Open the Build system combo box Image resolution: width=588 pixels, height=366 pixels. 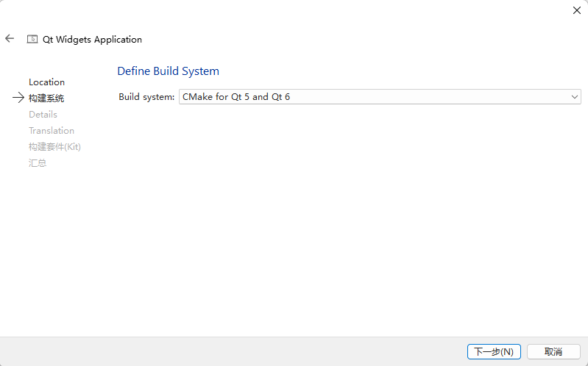pyautogui.click(x=380, y=97)
